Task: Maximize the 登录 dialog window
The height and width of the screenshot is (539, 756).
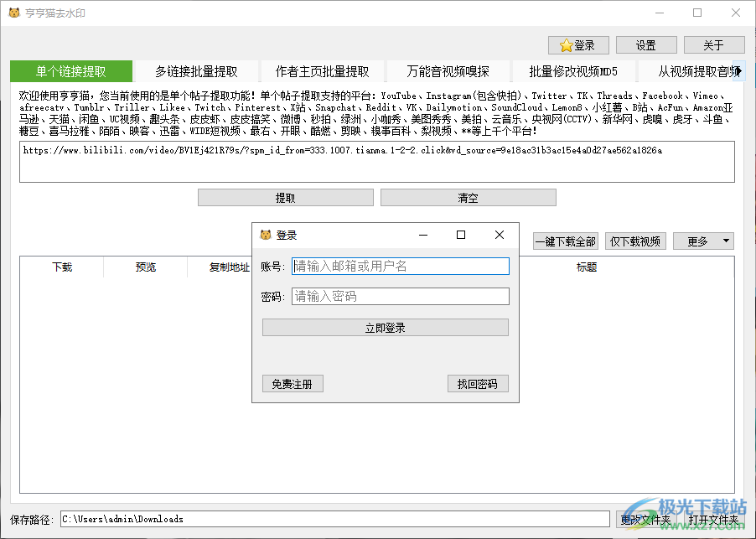Action: (x=460, y=236)
